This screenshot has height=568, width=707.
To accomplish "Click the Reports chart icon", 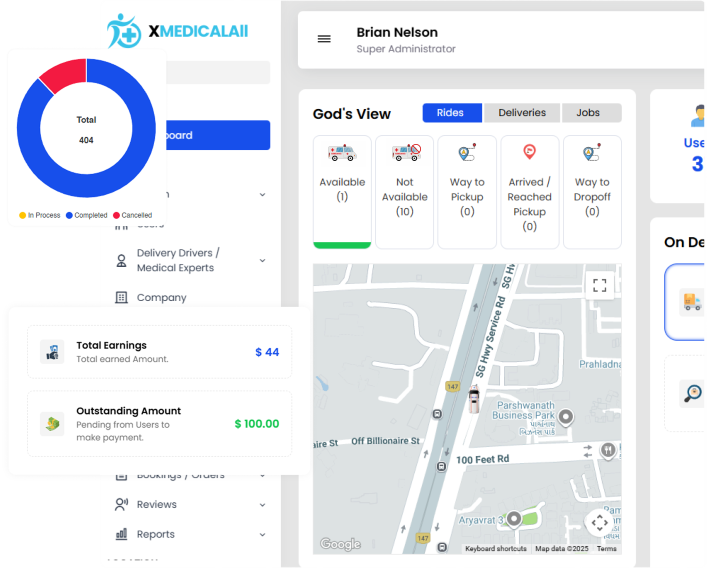I will point(121,534).
